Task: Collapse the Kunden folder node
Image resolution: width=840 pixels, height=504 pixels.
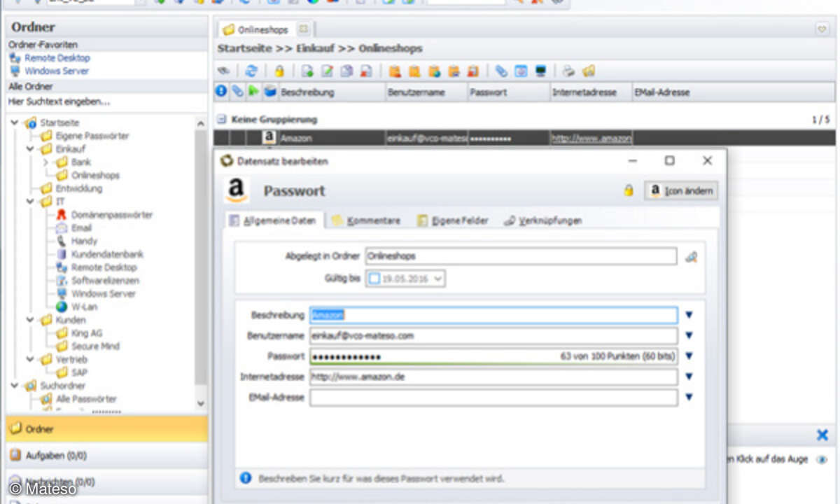Action: (x=30, y=320)
